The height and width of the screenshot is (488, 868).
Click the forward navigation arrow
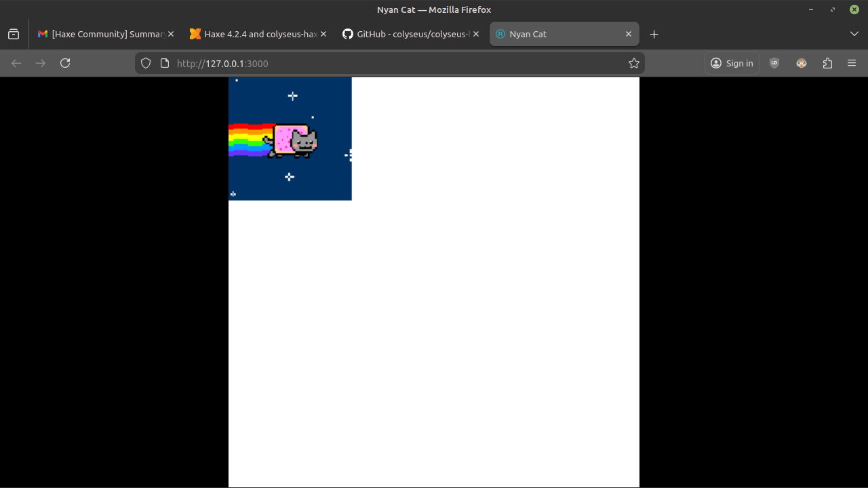pos(41,63)
